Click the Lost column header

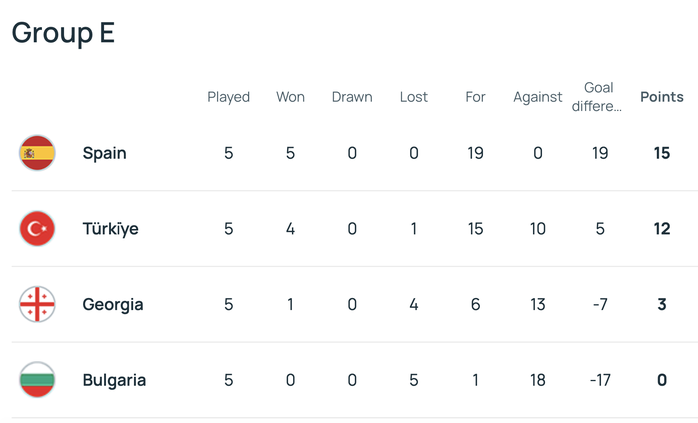click(414, 97)
